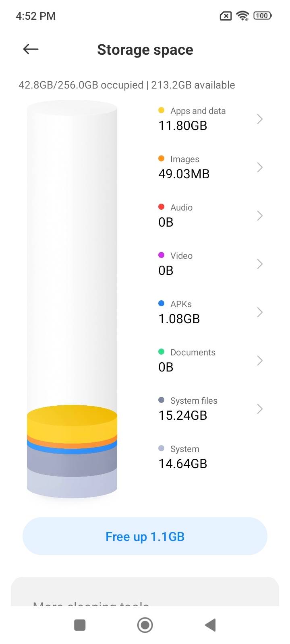Viewport: 290px width, 644px height.
Task: Expand the Apps and data chevron
Action: (x=260, y=119)
